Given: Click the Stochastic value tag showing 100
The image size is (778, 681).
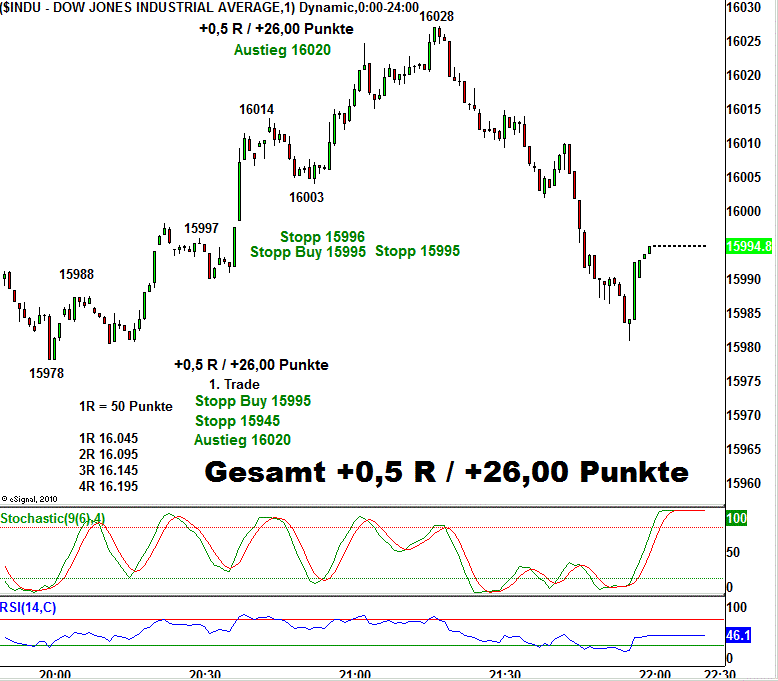Looking at the screenshot, I should (x=737, y=519).
